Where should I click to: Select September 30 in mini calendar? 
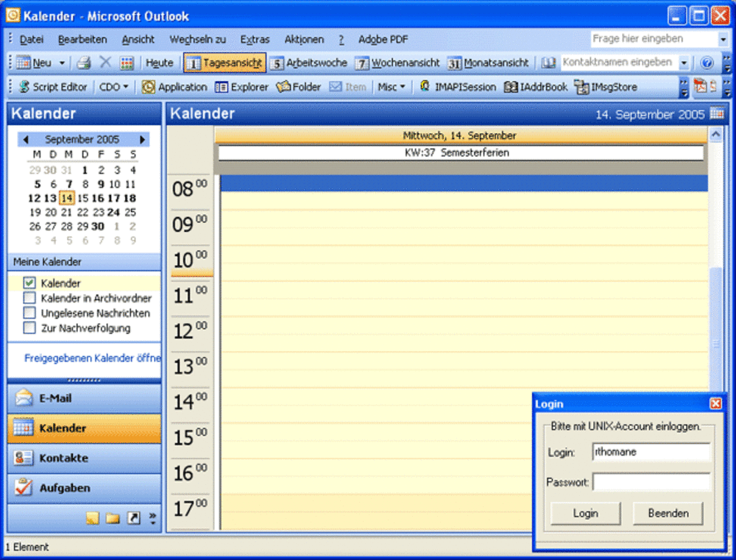click(x=98, y=226)
